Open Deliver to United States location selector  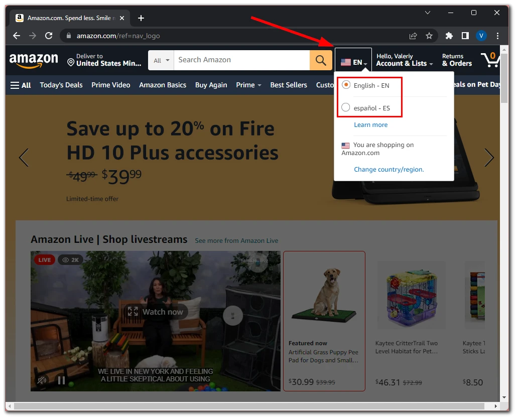click(x=104, y=60)
